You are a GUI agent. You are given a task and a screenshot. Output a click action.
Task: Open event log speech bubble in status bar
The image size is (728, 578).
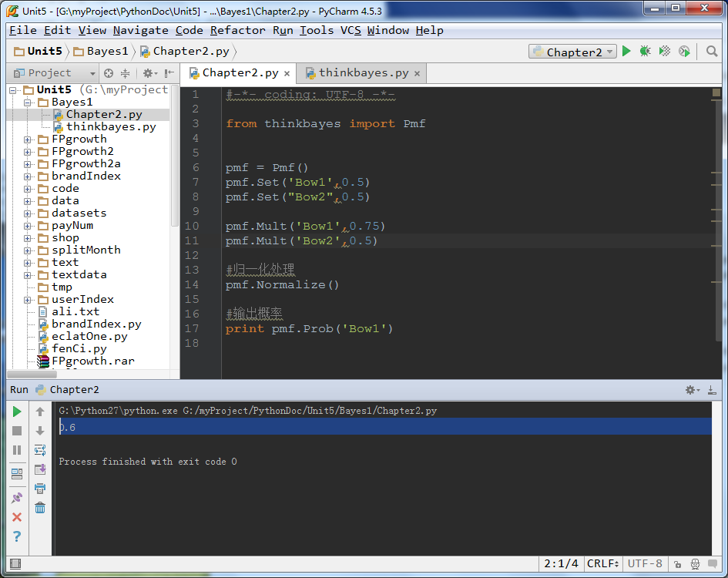[713, 564]
